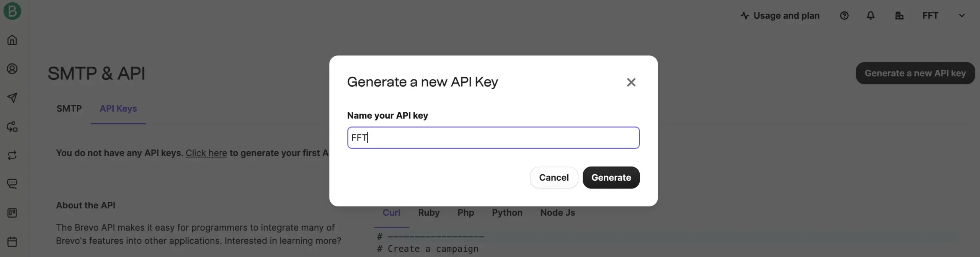The image size is (980, 257).
Task: Select the Python code tab
Action: coord(507,213)
